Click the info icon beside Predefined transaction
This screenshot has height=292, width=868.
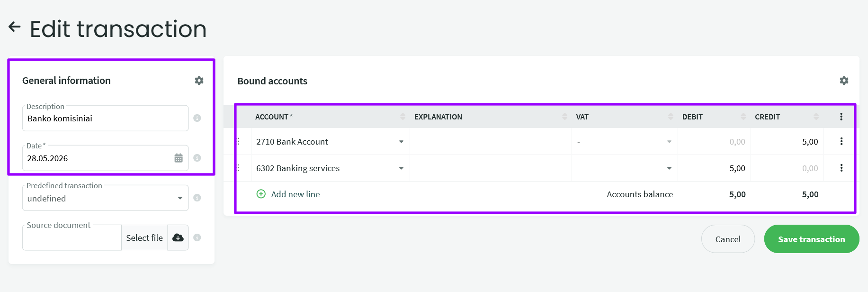(197, 198)
